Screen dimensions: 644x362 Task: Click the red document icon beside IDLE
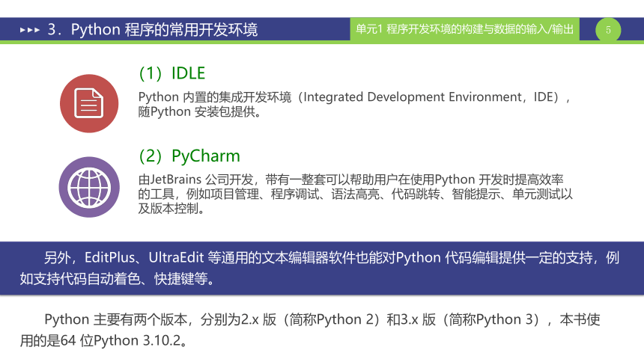pos(89,103)
